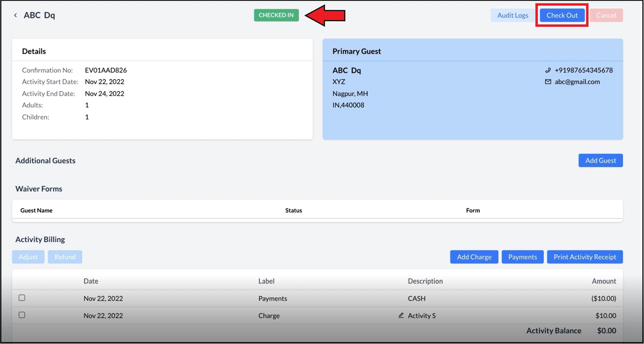644x344 pixels.
Task: Click the Check Out button
Action: (x=562, y=15)
